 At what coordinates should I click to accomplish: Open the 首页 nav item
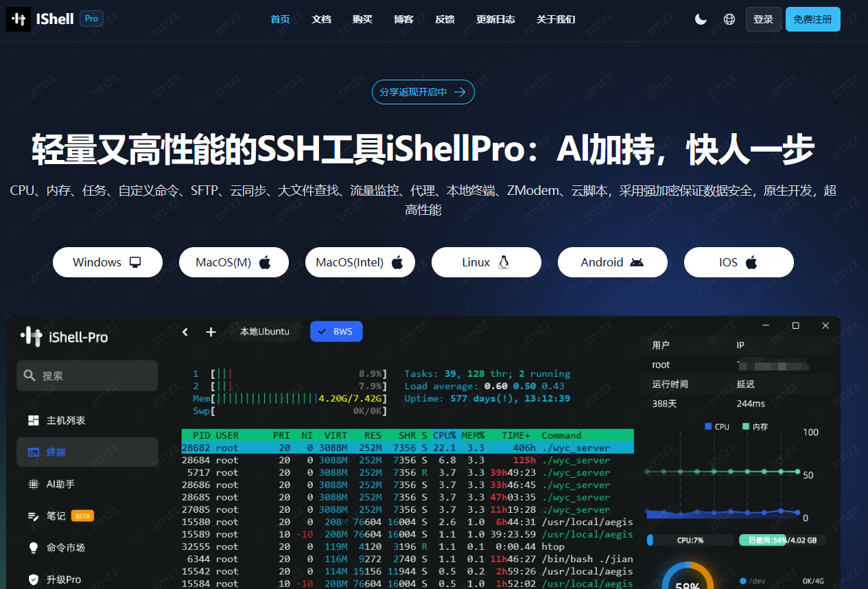point(280,19)
